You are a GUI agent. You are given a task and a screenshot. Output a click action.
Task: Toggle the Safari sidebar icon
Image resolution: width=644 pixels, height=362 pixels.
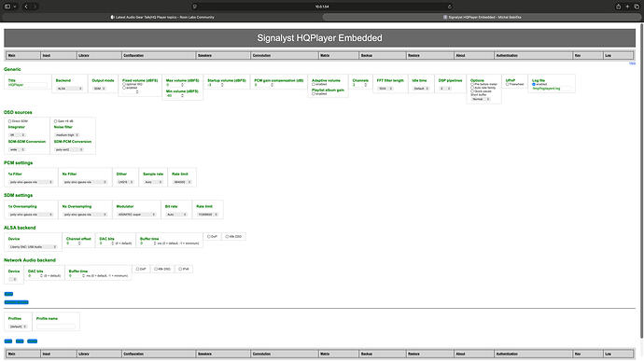click(7, 7)
